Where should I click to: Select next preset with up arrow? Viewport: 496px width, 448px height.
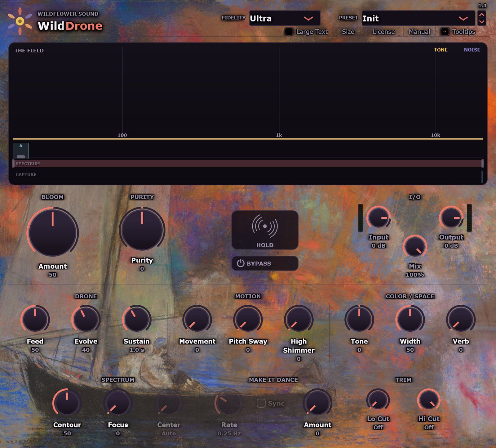point(481,15)
